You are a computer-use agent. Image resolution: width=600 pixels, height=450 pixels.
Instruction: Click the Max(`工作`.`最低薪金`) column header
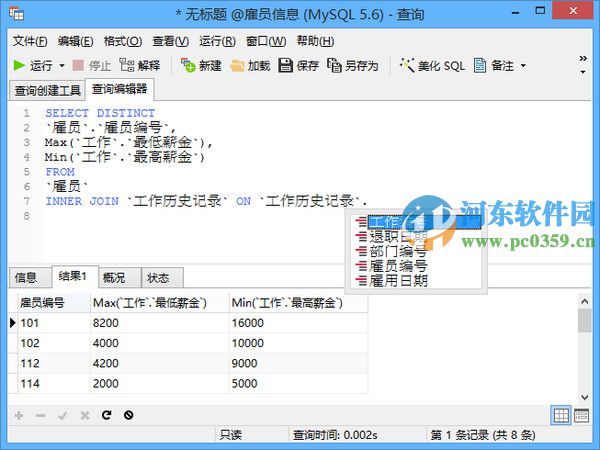(x=160, y=303)
